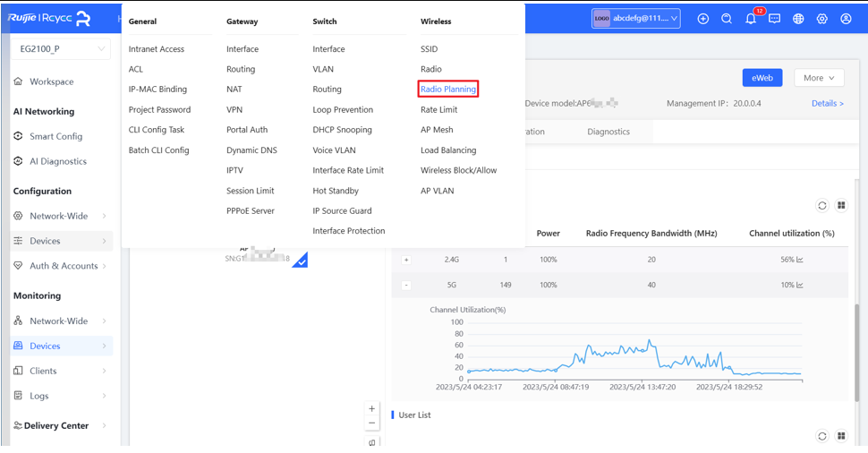Screen dimensions: 868x453
Task: Open Wireless Block/Allow entry
Action: coord(458,171)
